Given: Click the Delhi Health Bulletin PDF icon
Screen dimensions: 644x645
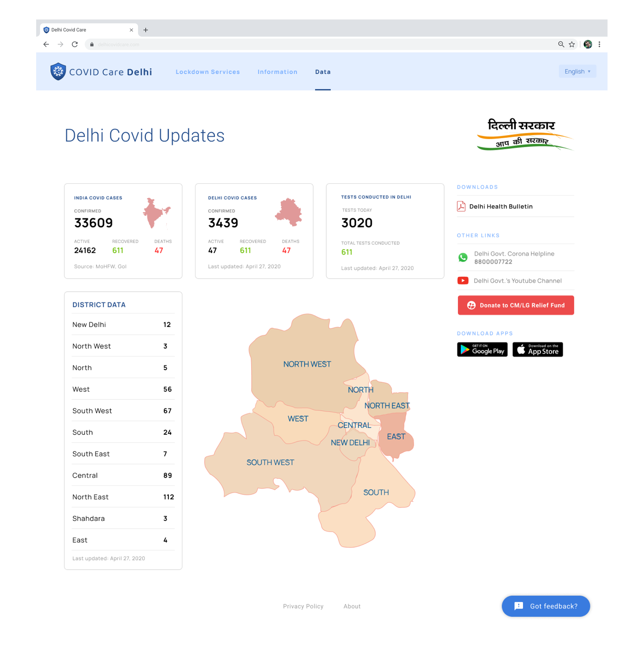Looking at the screenshot, I should (461, 206).
